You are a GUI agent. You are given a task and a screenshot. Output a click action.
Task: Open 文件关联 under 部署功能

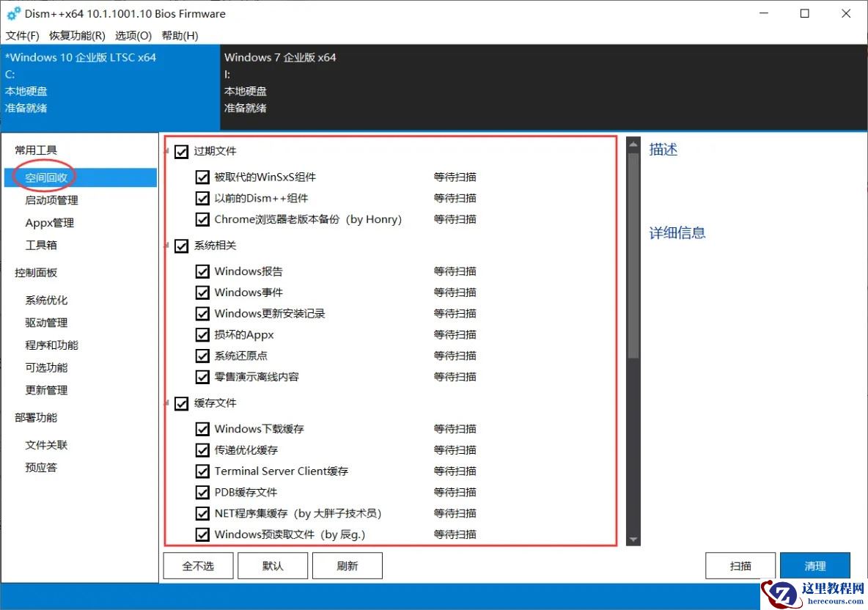tap(45, 444)
